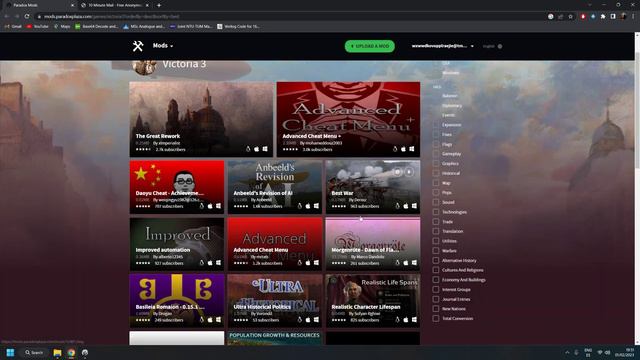Viewport: 640px width, 360px height.
Task: Click the Linux icon on Advanced Cheat Menu + card
Action: click(395, 149)
